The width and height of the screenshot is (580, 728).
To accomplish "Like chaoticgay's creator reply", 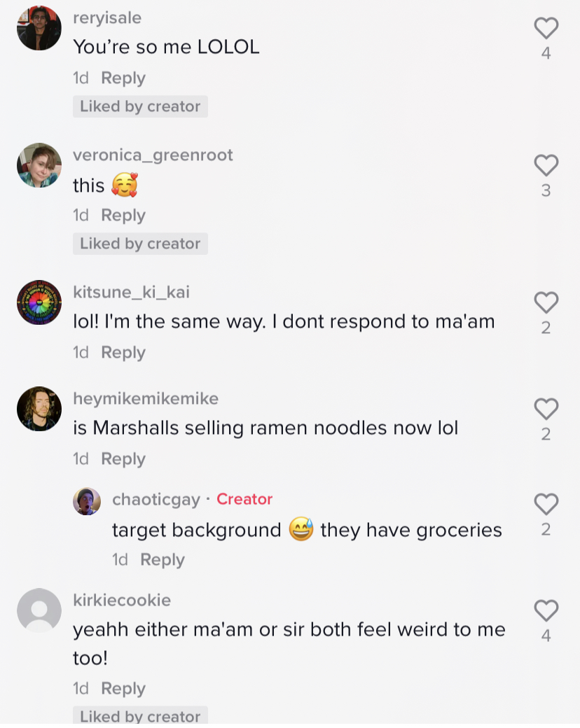I will 546,504.
